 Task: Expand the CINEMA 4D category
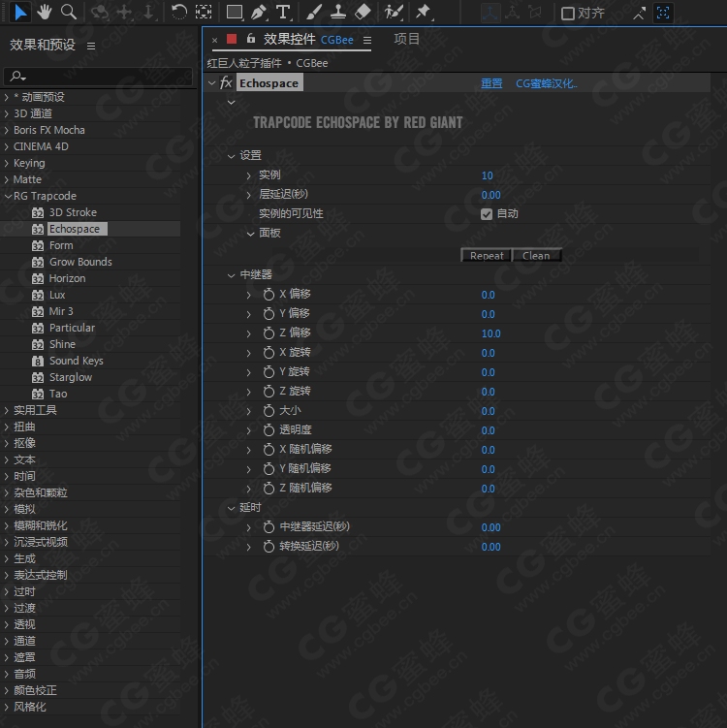(7, 146)
